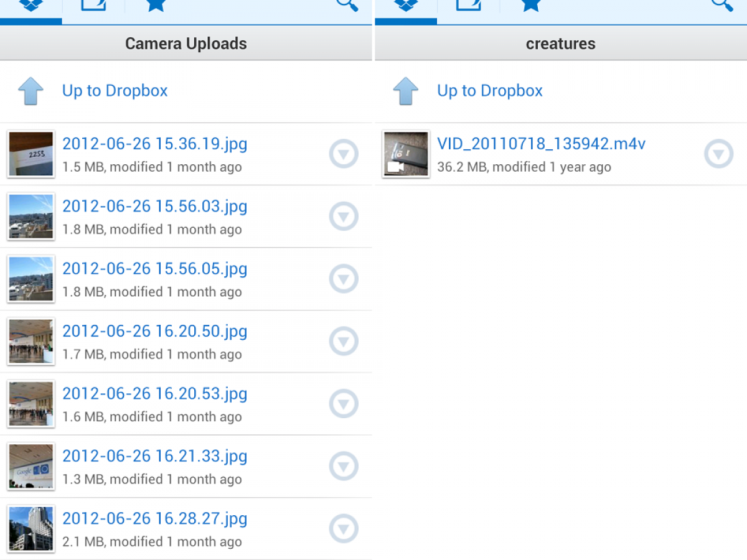Image resolution: width=747 pixels, height=560 pixels.
Task: Select file name 2012-06-26 15.56.03.jpg
Action: click(155, 206)
